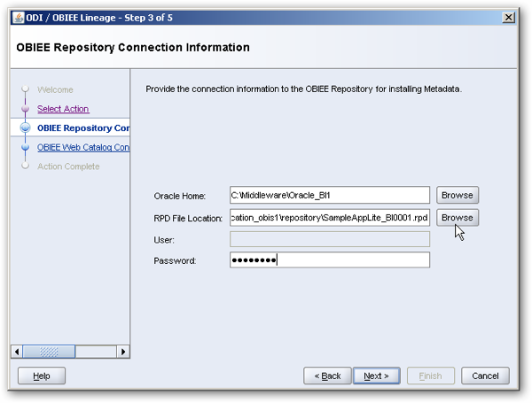The image size is (532, 403).
Task: Close the ODI / OBIEE Lineage wizard window
Action: (x=508, y=18)
